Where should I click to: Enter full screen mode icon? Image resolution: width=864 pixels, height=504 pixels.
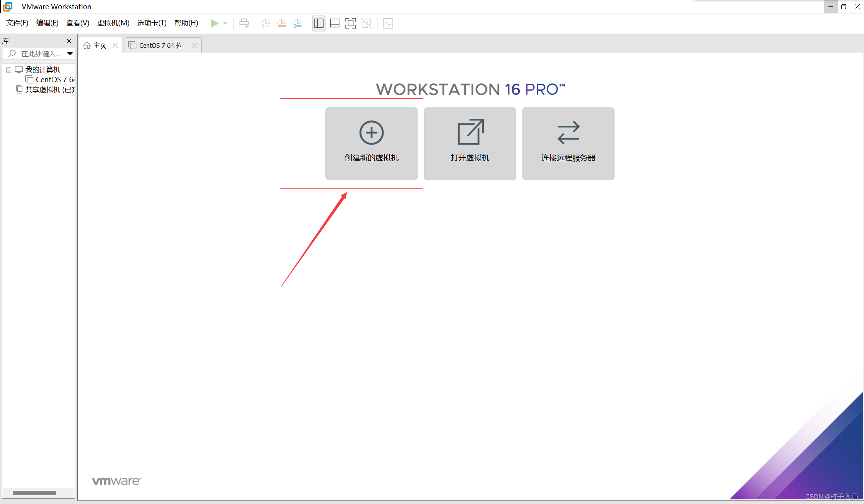tap(350, 23)
